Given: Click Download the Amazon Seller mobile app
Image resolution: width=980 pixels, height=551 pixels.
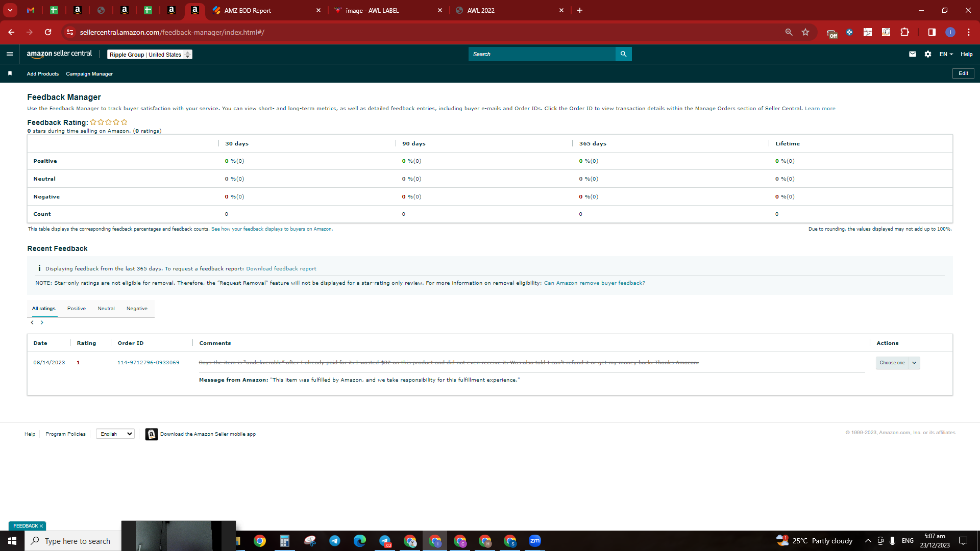Looking at the screenshot, I should point(208,434).
